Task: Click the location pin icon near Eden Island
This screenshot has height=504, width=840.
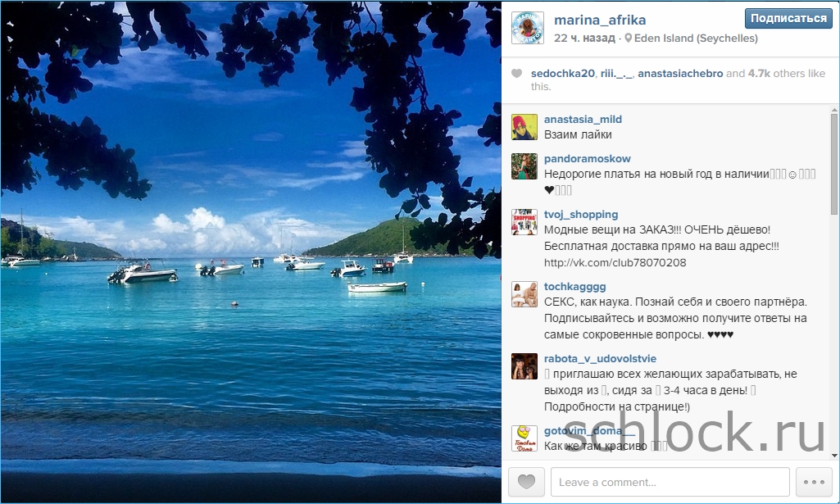Action: click(629, 38)
